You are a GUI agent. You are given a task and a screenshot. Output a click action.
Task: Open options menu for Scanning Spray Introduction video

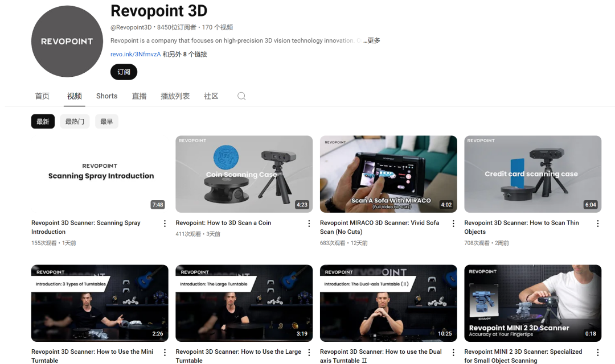click(165, 224)
